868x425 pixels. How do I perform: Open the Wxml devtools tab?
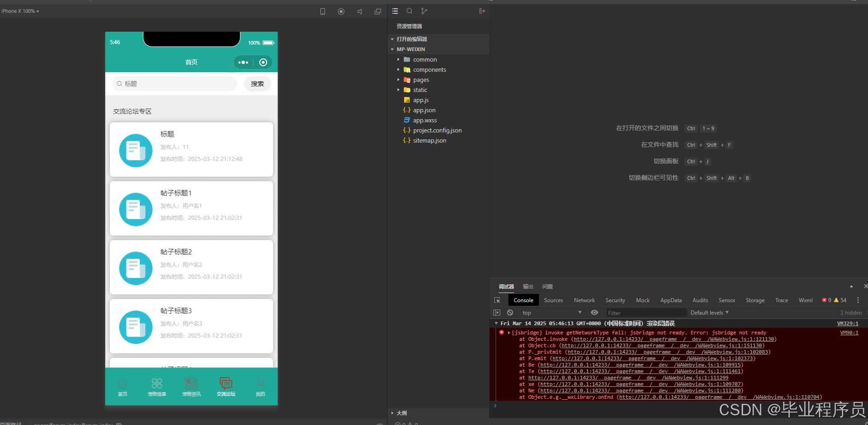(x=805, y=300)
